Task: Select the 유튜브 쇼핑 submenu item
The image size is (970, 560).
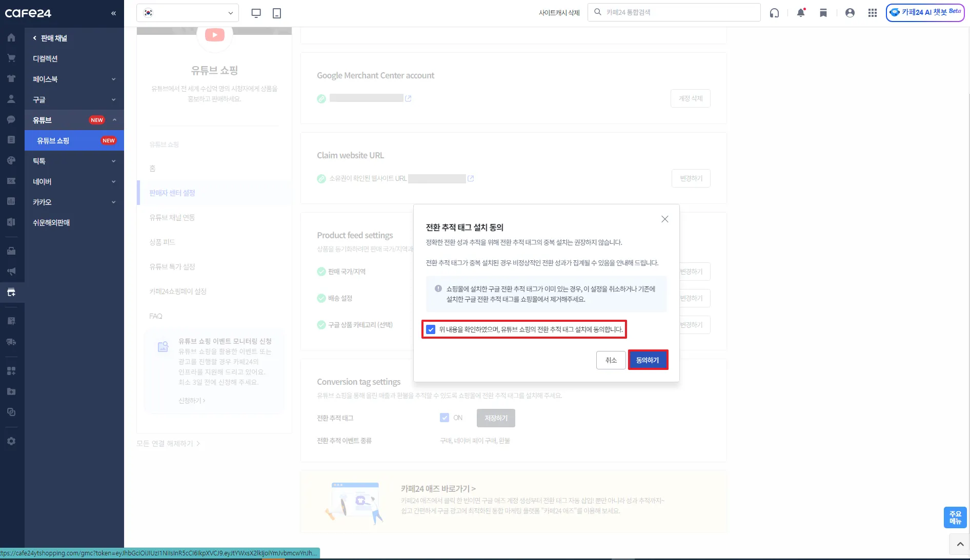Action: coord(74,140)
